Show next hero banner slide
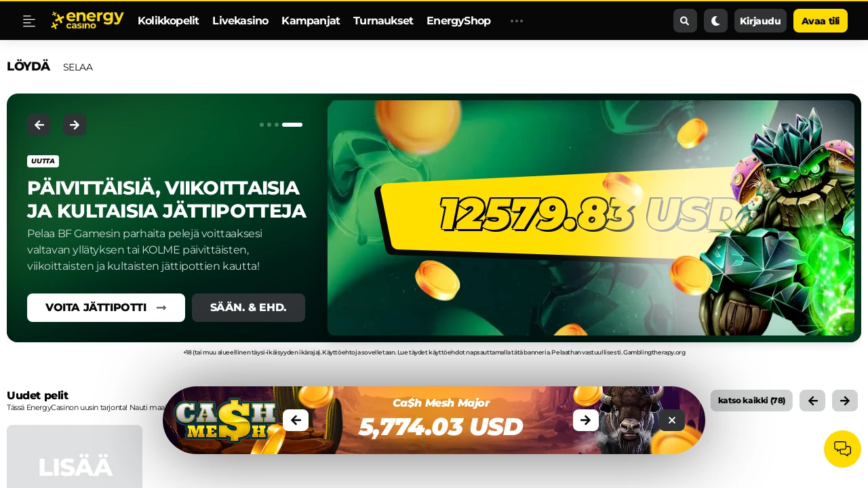The height and width of the screenshot is (488, 868). 75,125
